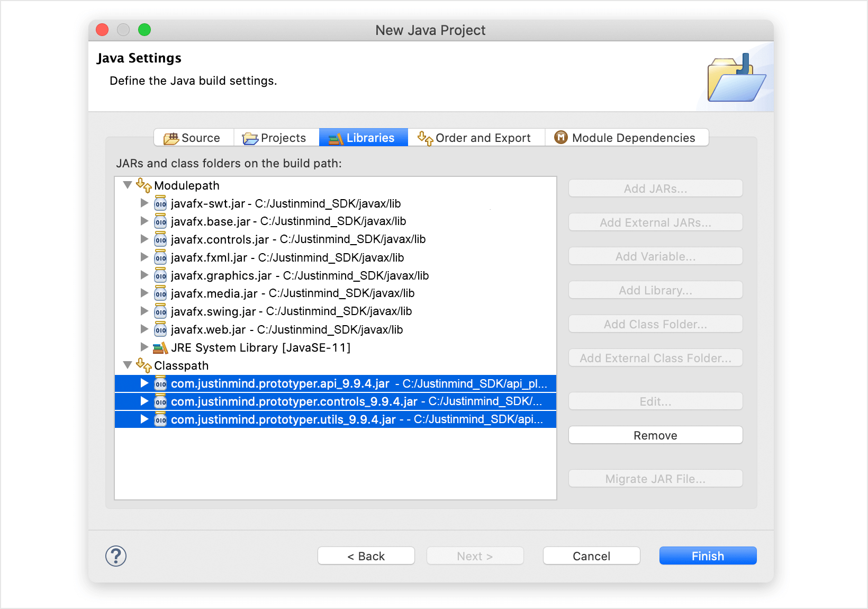The width and height of the screenshot is (868, 609).
Task: Click the Java project folder icon in header
Action: point(737,78)
